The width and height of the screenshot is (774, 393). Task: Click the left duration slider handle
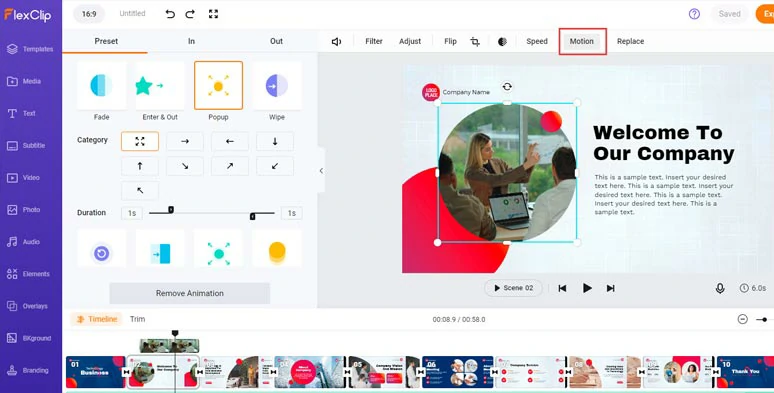pos(171,210)
